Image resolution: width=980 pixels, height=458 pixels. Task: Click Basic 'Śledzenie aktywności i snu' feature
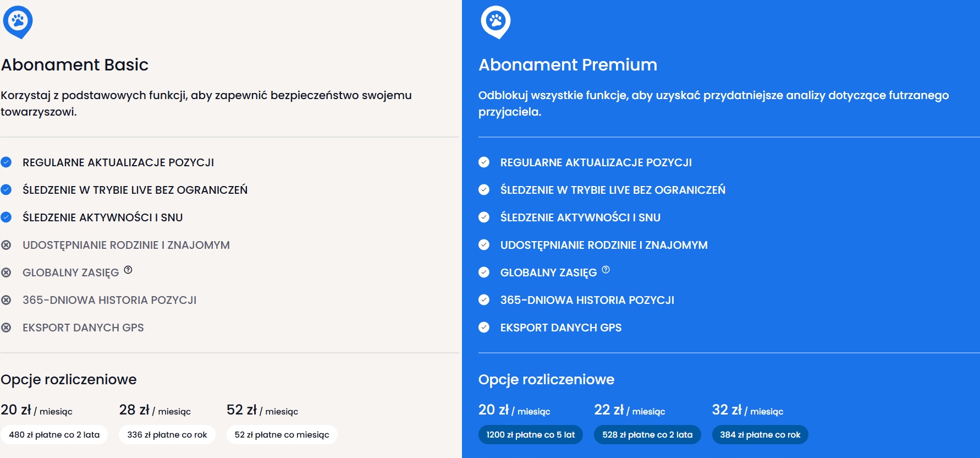coord(102,217)
